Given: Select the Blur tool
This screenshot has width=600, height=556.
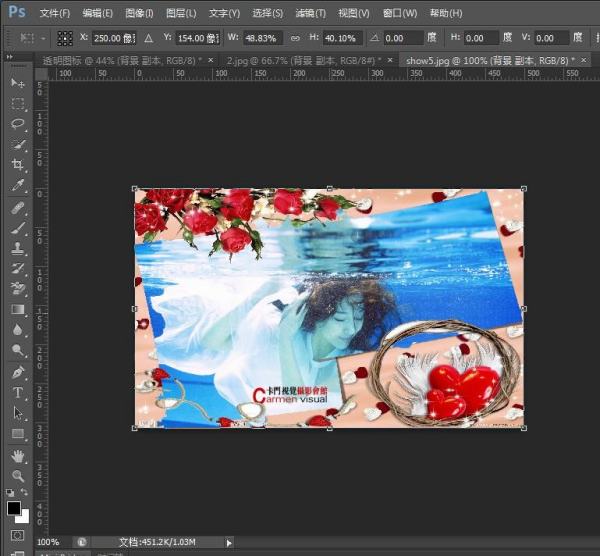Looking at the screenshot, I should click(17, 330).
